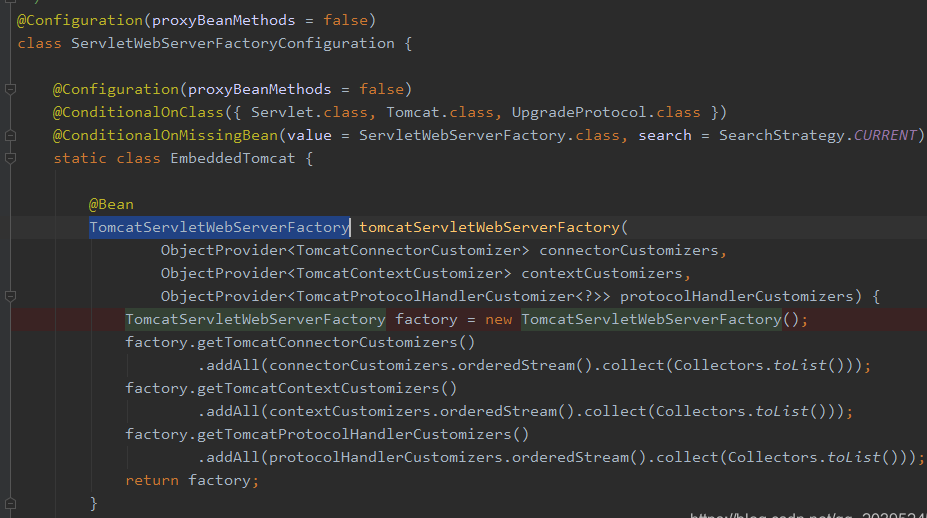Image resolution: width=927 pixels, height=518 pixels.
Task: Click Tomcat in the ConditionalOnClass list
Action: click(x=413, y=112)
